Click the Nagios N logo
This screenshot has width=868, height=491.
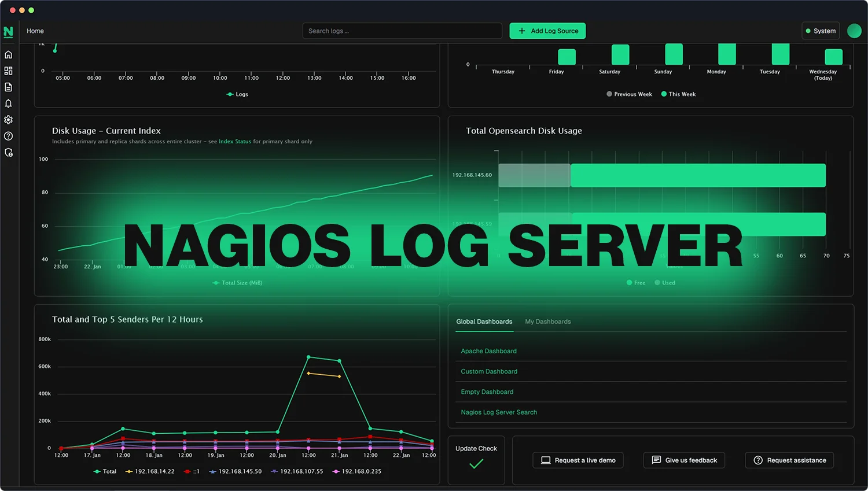tap(8, 32)
